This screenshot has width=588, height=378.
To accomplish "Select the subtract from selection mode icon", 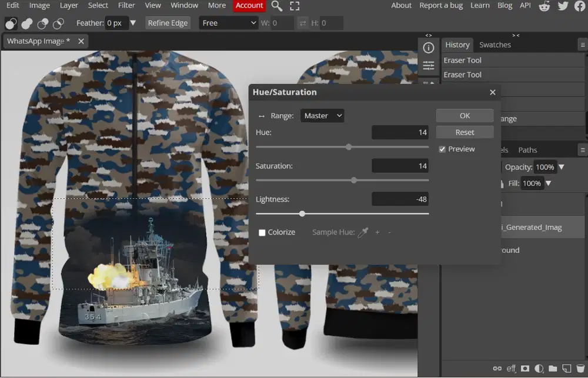I will [x=42, y=24].
